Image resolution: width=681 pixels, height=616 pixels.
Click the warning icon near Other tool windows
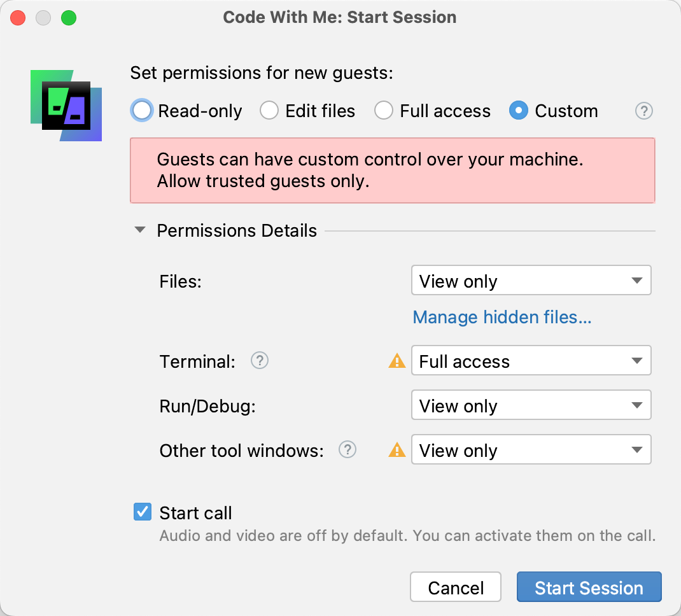pyautogui.click(x=397, y=450)
